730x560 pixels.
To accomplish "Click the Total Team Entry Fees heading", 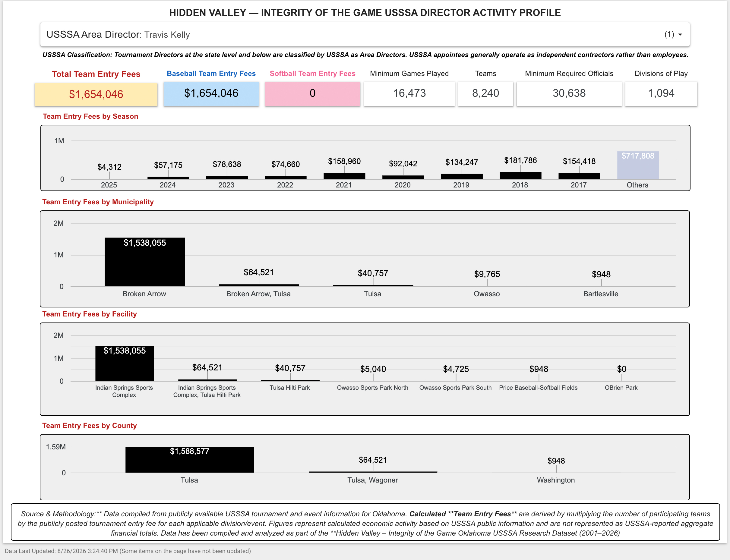I will (x=96, y=74).
